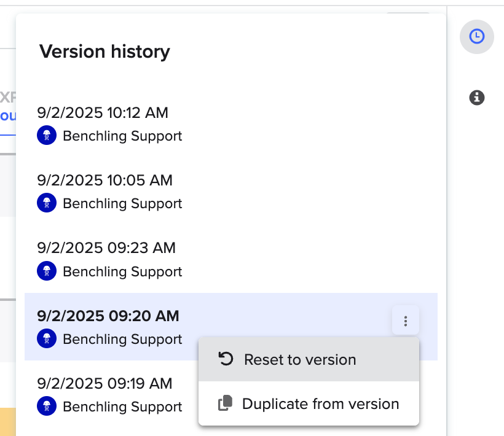Click the Benchling avatar under 09:19 AM
The width and height of the screenshot is (504, 436).
(47, 406)
